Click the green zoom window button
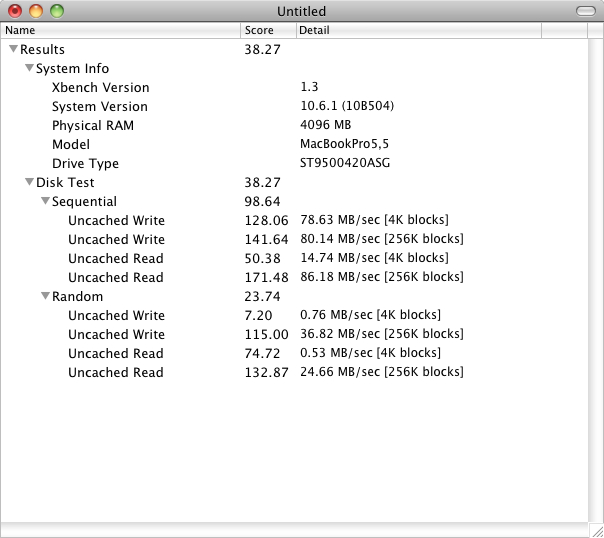Viewport: 604px width, 538px height. pyautogui.click(x=57, y=11)
